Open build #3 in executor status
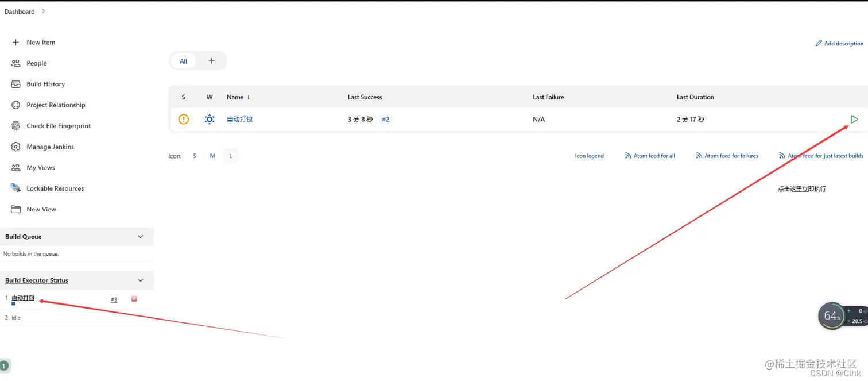868x381 pixels. pos(114,299)
